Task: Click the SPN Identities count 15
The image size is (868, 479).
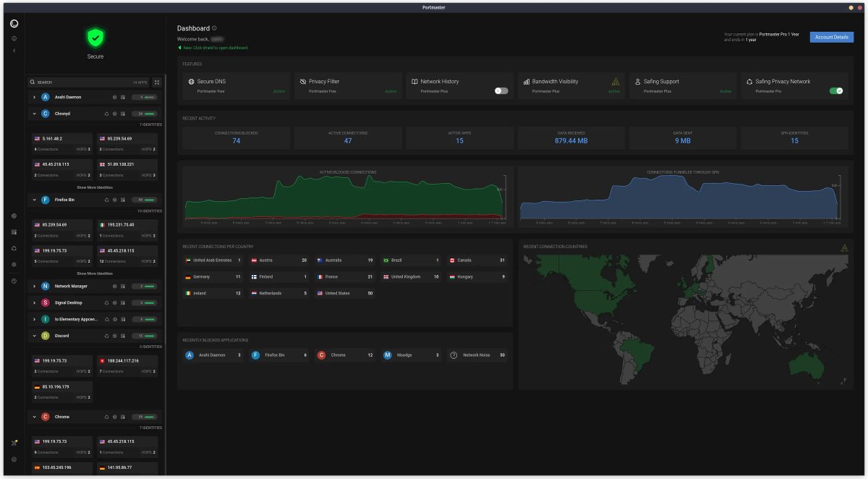Action: point(794,140)
